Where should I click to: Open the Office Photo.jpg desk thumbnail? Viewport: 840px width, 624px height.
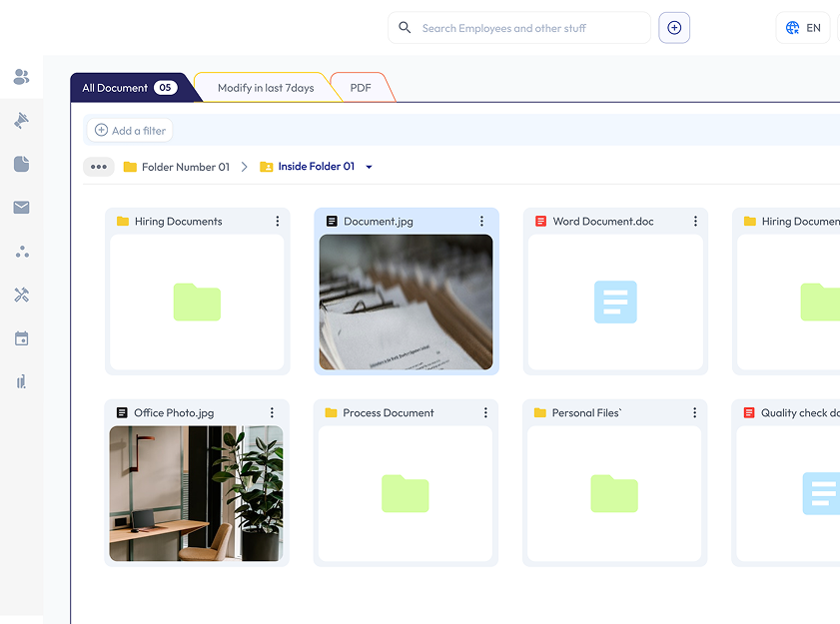(196, 493)
